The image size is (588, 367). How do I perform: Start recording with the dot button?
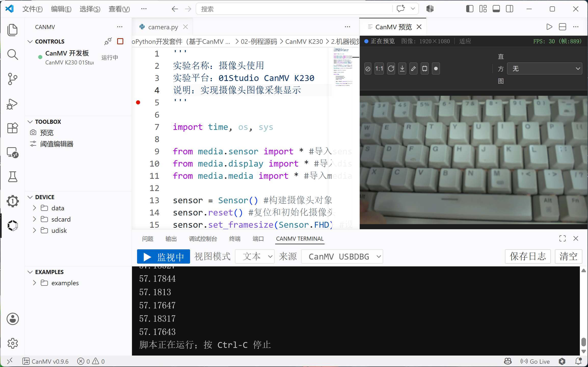click(436, 69)
